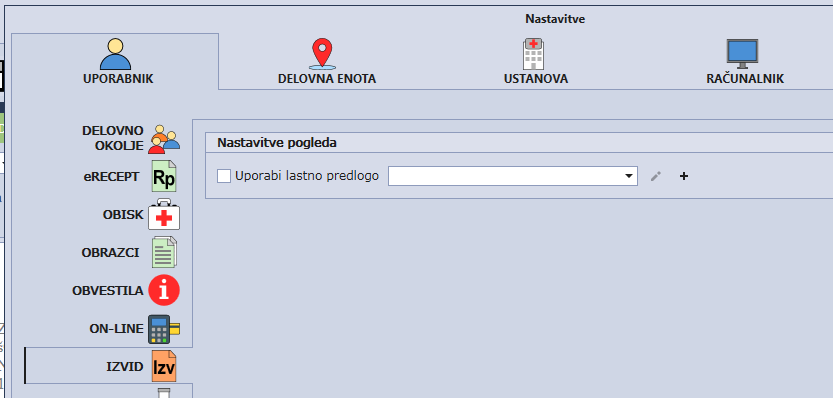Click the card terminal icon
The width and height of the screenshot is (833, 398).
(164, 329)
